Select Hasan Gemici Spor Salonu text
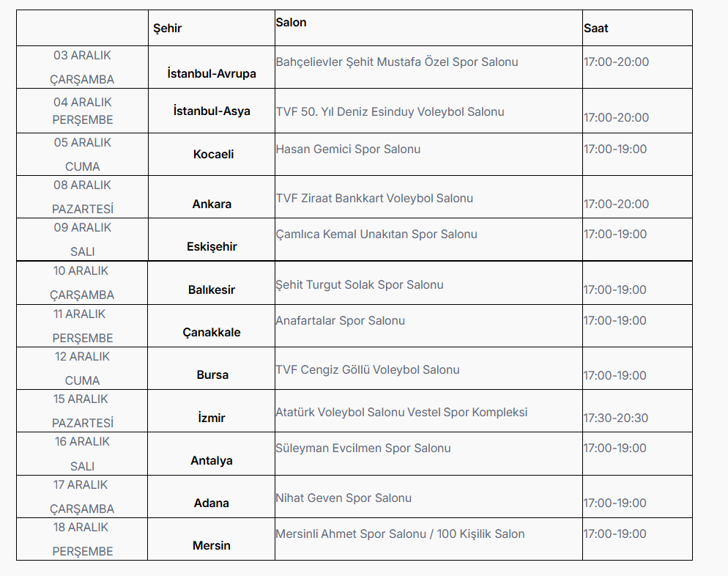 (348, 149)
